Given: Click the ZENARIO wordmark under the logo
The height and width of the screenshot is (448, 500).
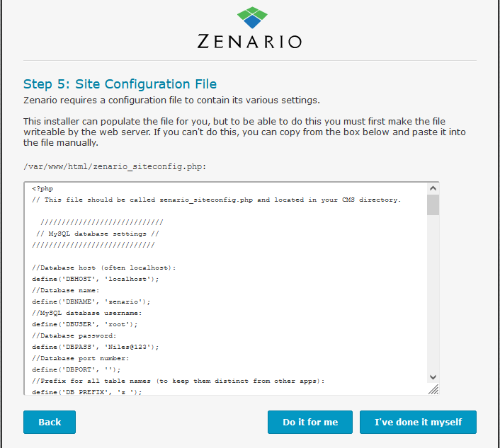Looking at the screenshot, I should coord(249,41).
